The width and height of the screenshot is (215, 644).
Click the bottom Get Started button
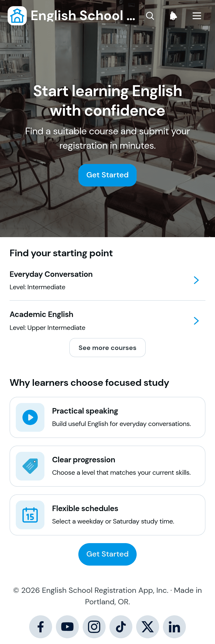pyautogui.click(x=107, y=554)
